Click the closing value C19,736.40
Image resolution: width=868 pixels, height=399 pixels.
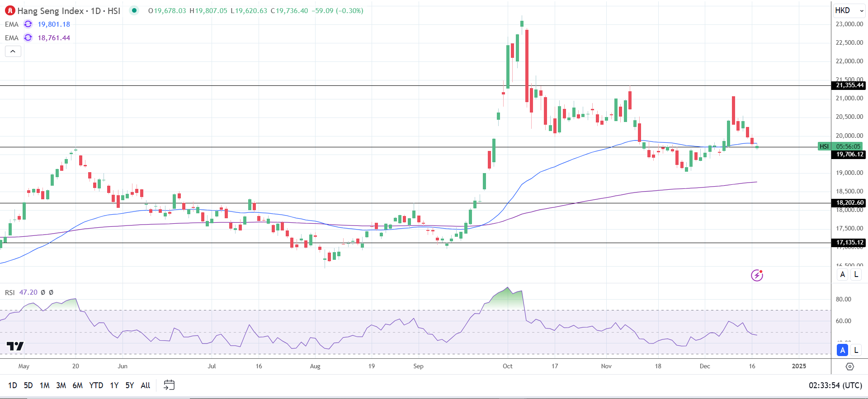pyautogui.click(x=290, y=11)
